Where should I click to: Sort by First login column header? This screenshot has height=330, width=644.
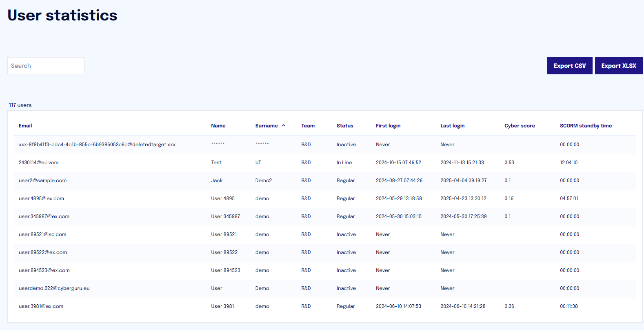[x=388, y=126]
